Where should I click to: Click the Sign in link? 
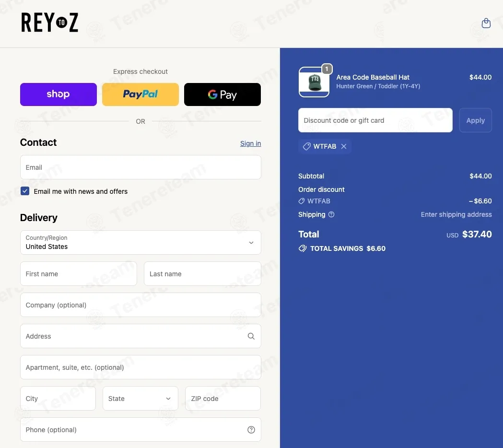point(250,143)
